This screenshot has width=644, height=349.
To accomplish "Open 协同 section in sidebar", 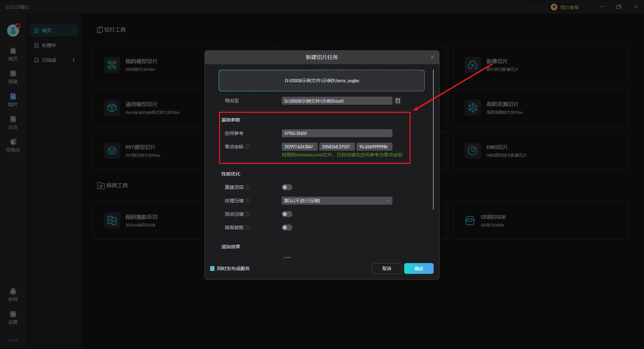I will [13, 295].
